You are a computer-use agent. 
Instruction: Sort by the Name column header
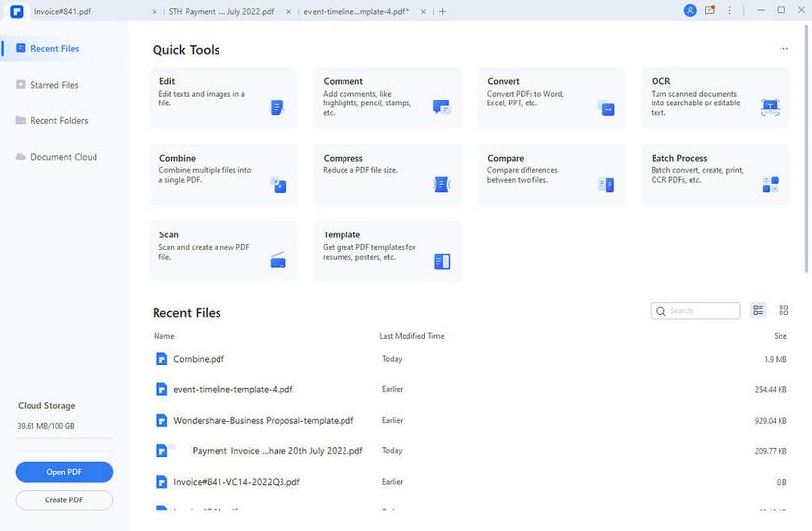click(x=163, y=336)
